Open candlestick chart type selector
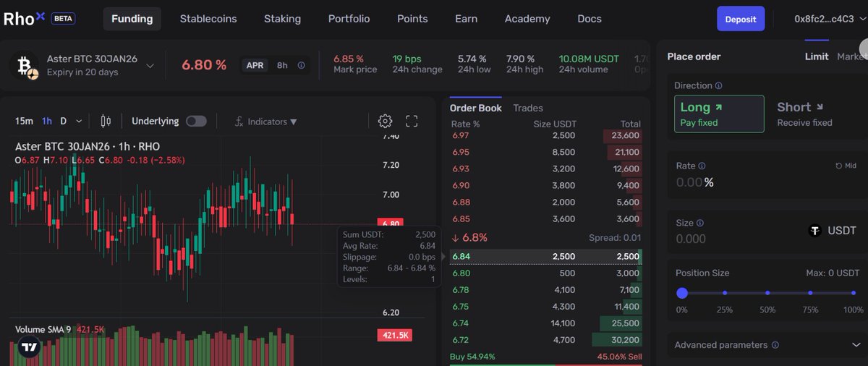 (106, 122)
